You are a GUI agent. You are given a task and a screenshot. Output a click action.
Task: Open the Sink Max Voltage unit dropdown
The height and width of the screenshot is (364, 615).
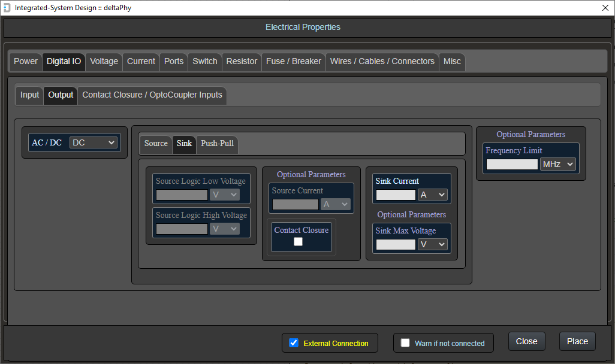click(x=433, y=244)
